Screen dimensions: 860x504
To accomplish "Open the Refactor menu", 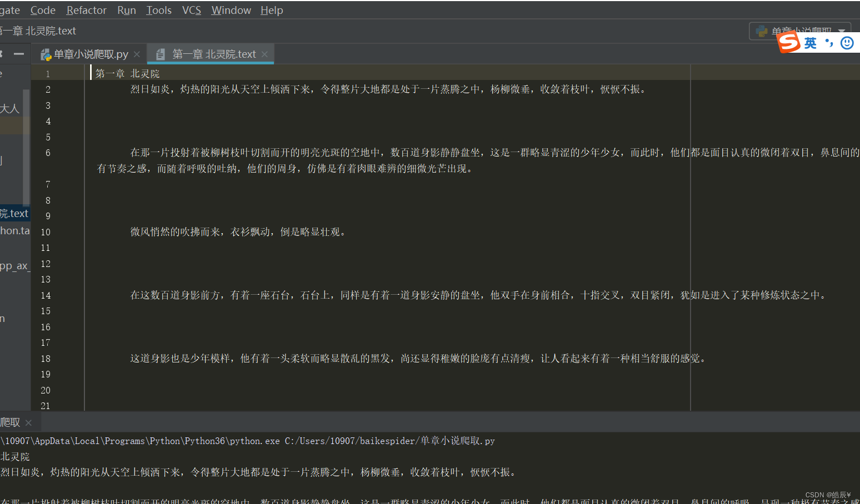I will tap(86, 10).
